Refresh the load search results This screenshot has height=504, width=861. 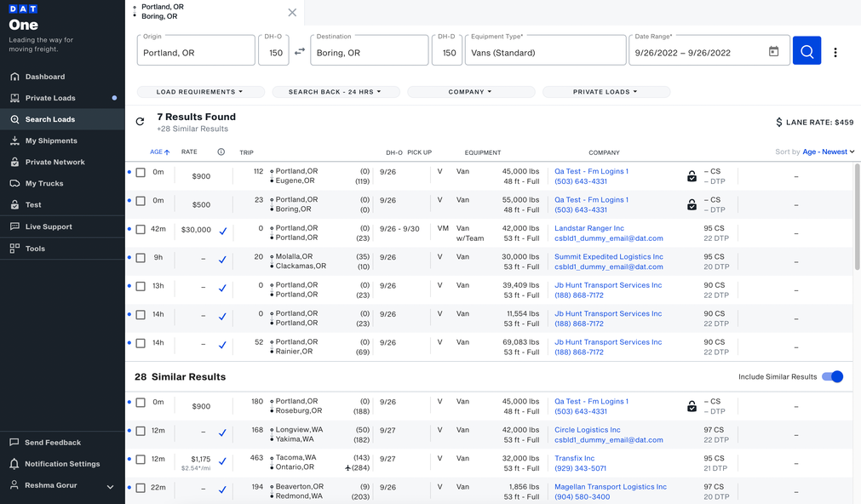click(139, 121)
